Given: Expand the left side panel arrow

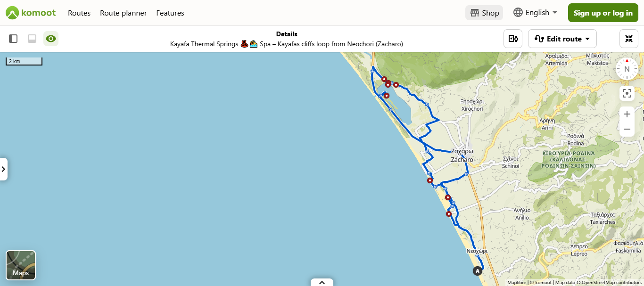Looking at the screenshot, I should point(3,169).
